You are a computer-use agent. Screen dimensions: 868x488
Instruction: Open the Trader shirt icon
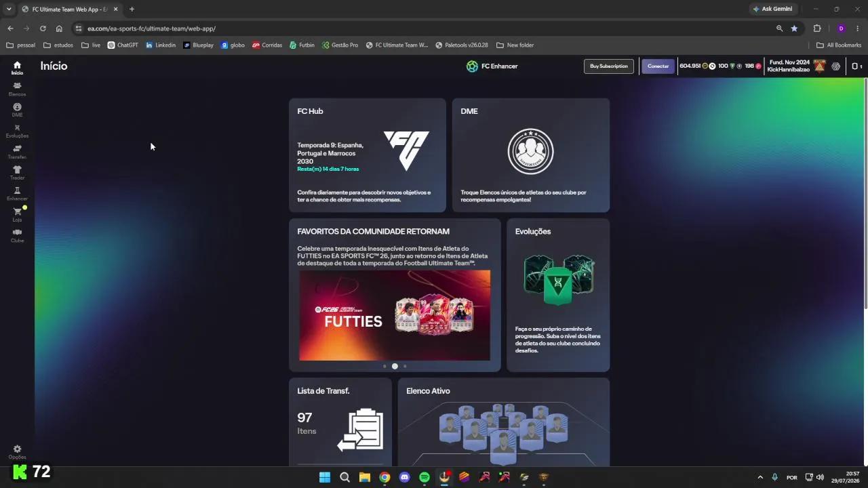pos(17,173)
